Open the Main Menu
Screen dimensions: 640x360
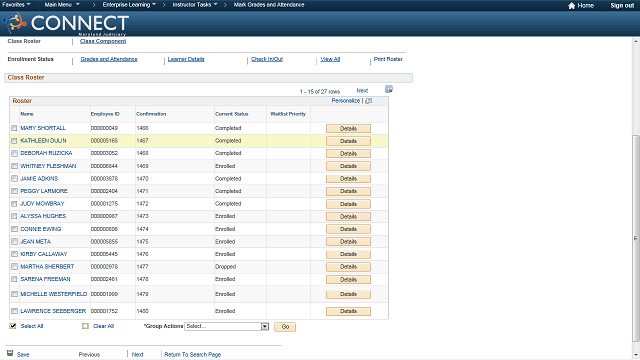click(62, 4)
